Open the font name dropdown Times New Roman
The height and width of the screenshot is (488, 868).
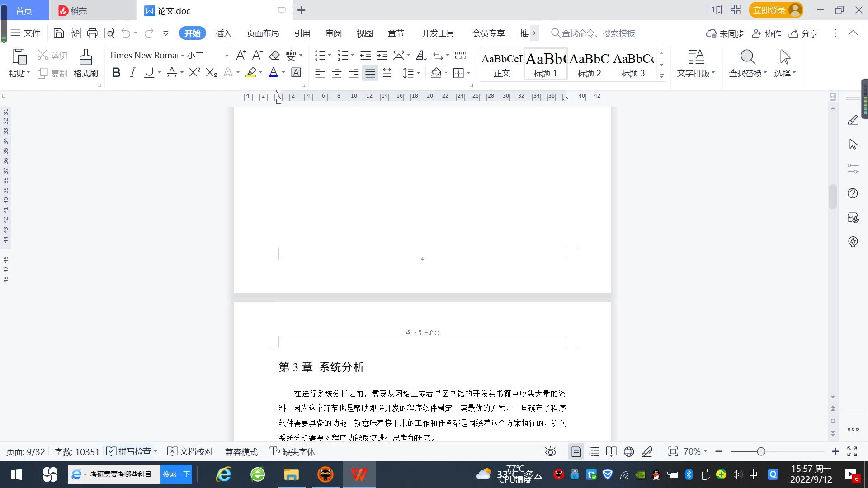[x=182, y=55]
